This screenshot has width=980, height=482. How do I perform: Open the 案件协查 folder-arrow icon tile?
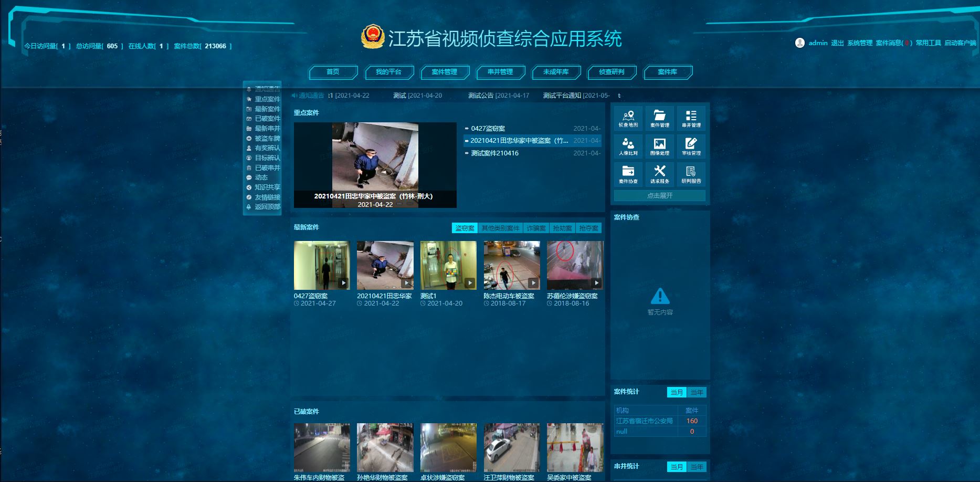(x=628, y=174)
